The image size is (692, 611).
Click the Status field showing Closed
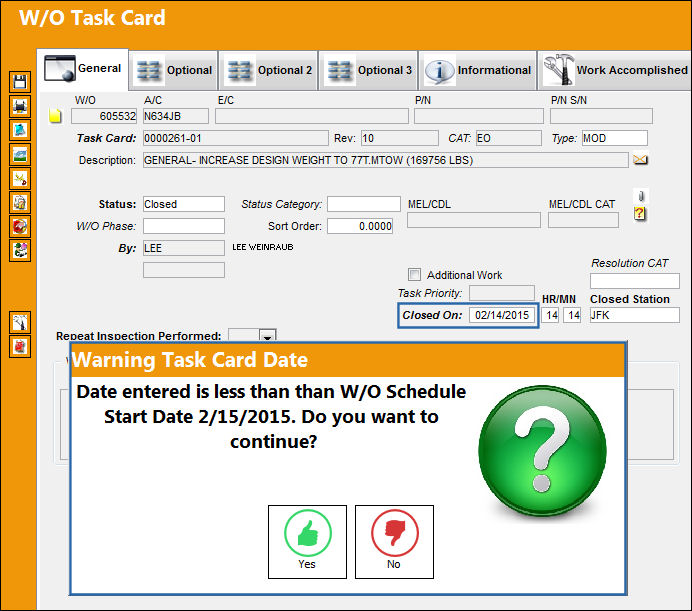(x=184, y=204)
